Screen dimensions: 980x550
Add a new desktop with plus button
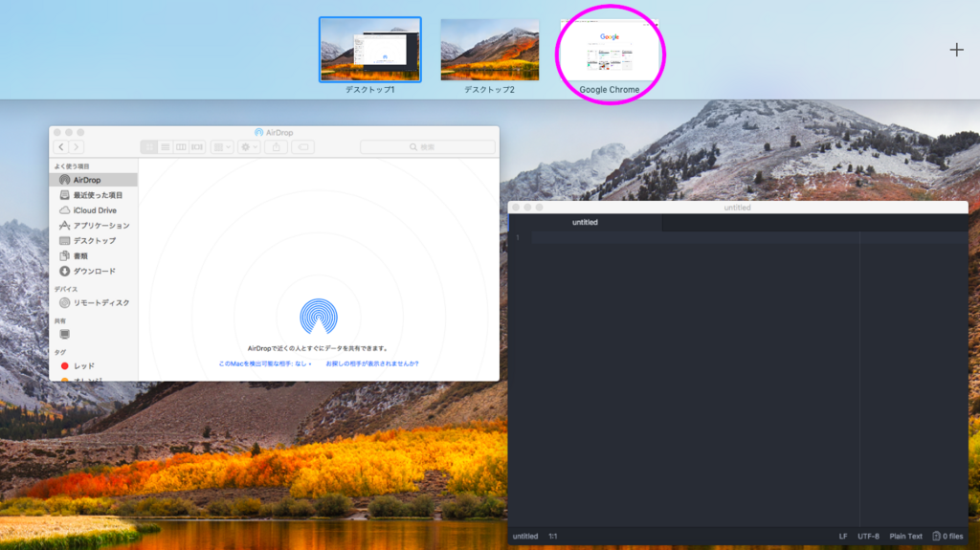pos(956,50)
